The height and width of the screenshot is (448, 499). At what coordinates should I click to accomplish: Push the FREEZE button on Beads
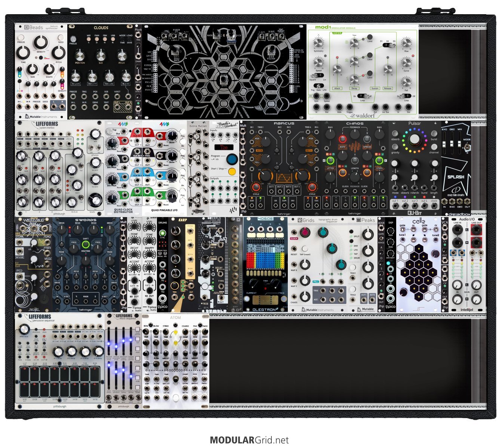coord(21,38)
